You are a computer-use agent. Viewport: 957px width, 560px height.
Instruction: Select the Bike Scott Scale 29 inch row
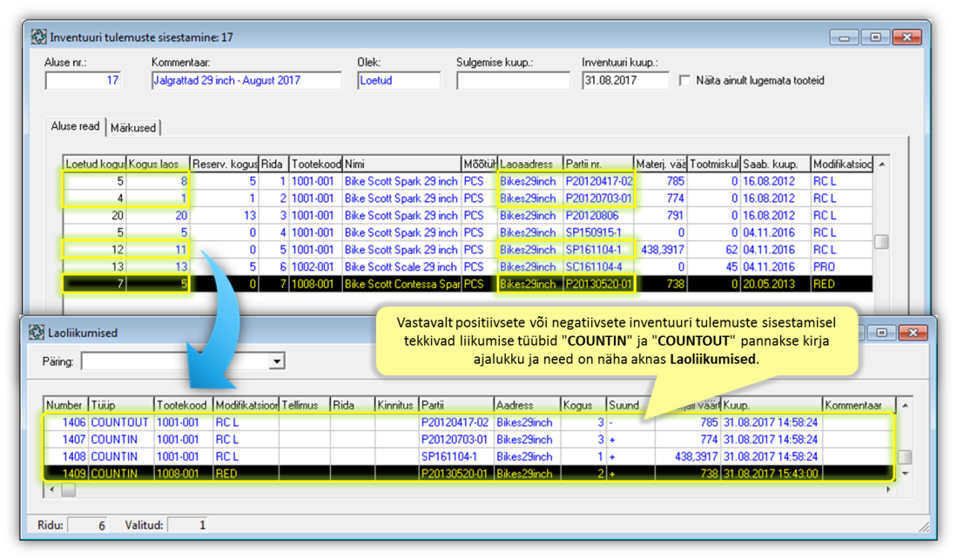[x=468, y=267]
